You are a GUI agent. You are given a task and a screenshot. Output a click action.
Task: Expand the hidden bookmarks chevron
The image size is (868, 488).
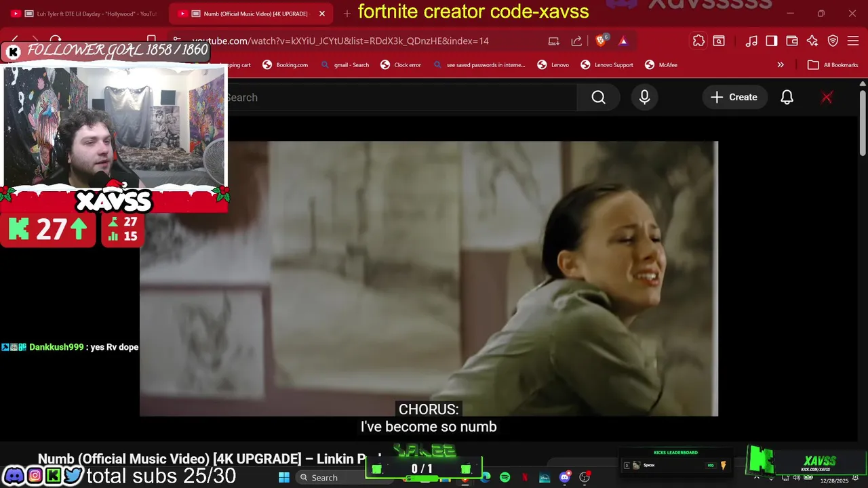click(x=781, y=65)
